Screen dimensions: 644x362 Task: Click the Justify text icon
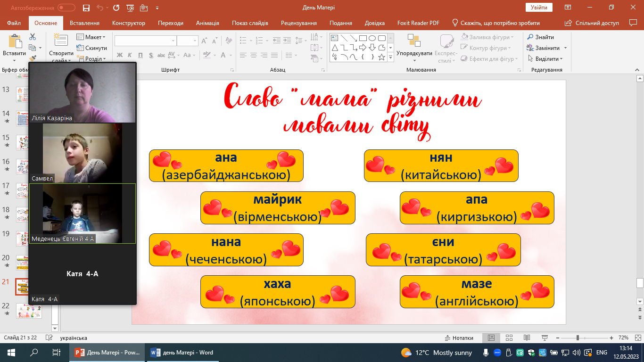click(x=274, y=55)
